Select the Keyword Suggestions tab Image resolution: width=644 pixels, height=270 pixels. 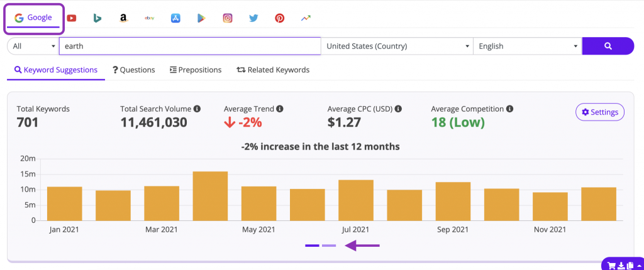pyautogui.click(x=56, y=70)
